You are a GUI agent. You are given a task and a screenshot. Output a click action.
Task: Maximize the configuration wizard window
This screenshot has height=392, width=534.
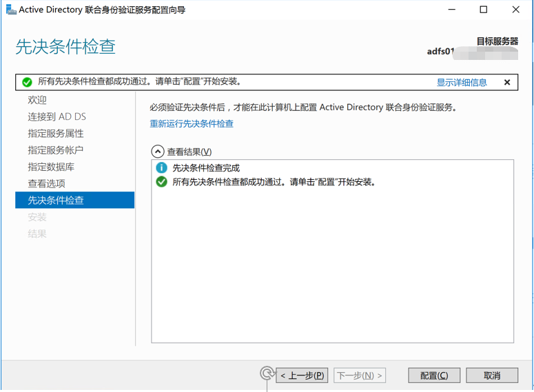[x=483, y=10]
